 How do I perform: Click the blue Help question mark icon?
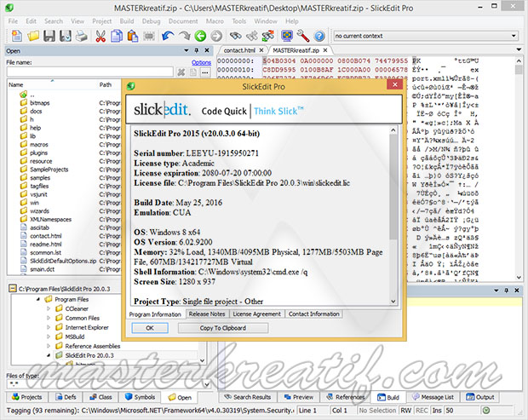pos(319,36)
